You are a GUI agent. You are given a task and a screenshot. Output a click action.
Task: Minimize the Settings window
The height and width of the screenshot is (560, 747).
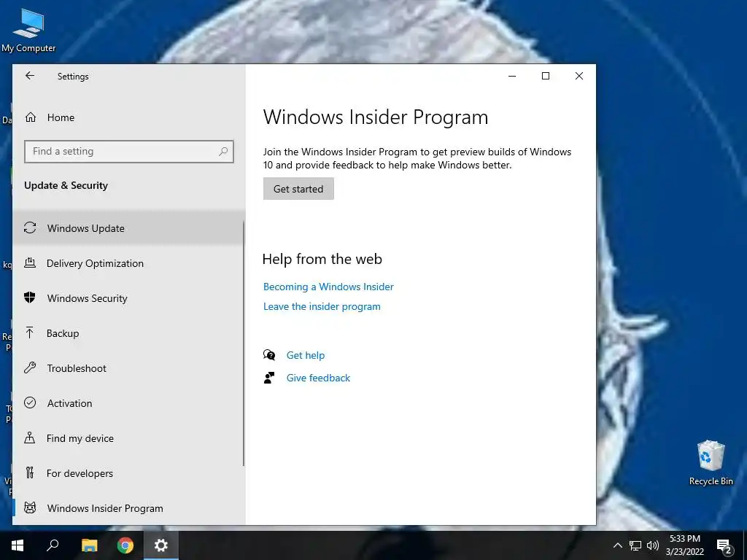click(x=512, y=76)
